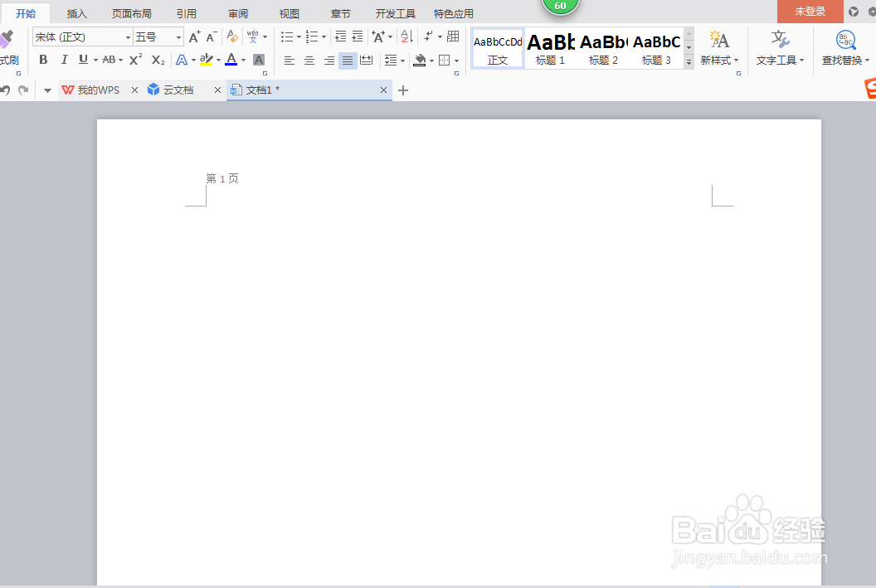Screen dimensions: 876x588
Task: Apply the 标题 3 style
Action: point(656,49)
